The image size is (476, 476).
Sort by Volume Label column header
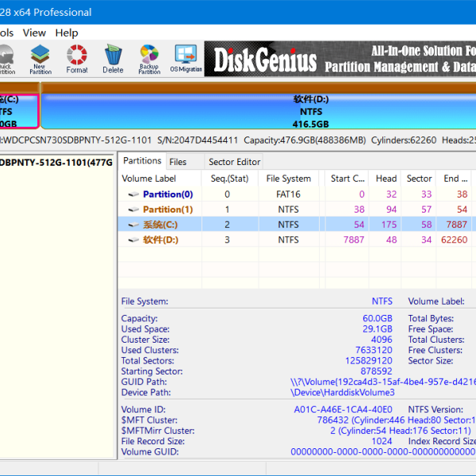pyautogui.click(x=159, y=178)
